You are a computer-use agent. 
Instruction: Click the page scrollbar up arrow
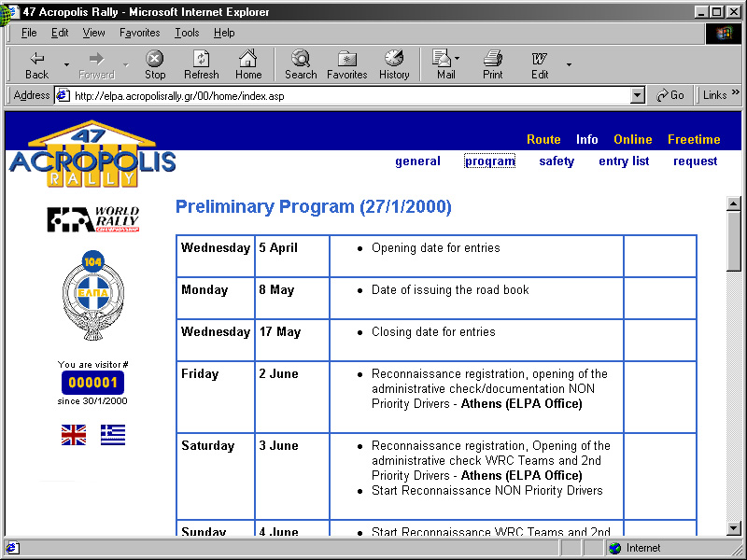[734, 203]
